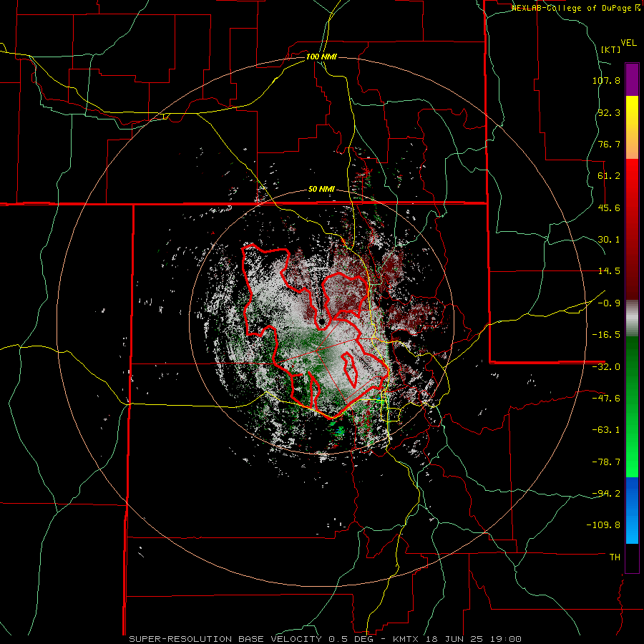Click the 45.6 velocity scale value
This screenshot has width=644, height=644.
click(x=609, y=208)
